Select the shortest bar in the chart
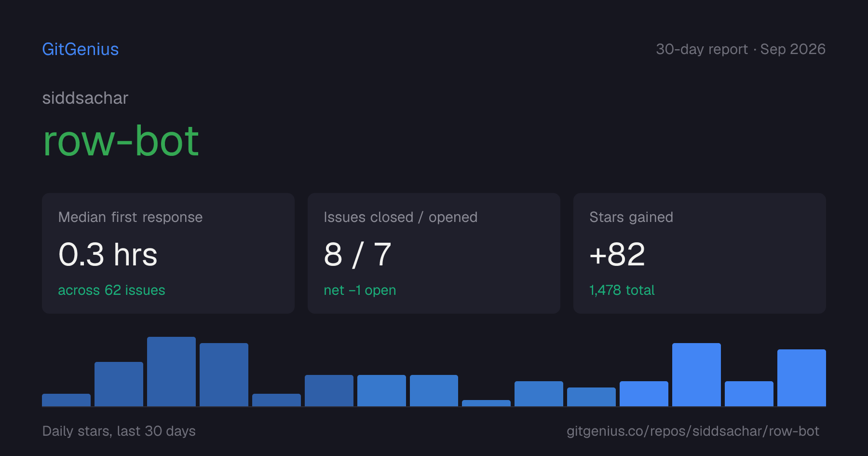 (x=486, y=403)
